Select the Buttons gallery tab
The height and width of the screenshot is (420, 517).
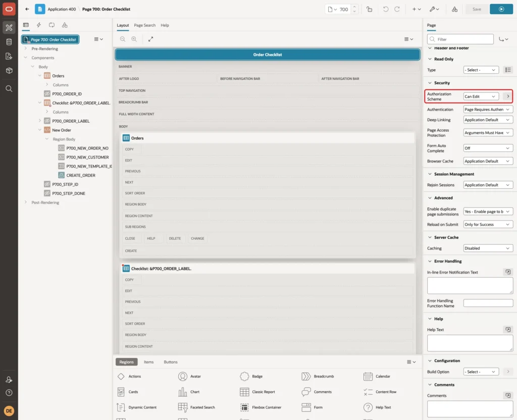171,362
